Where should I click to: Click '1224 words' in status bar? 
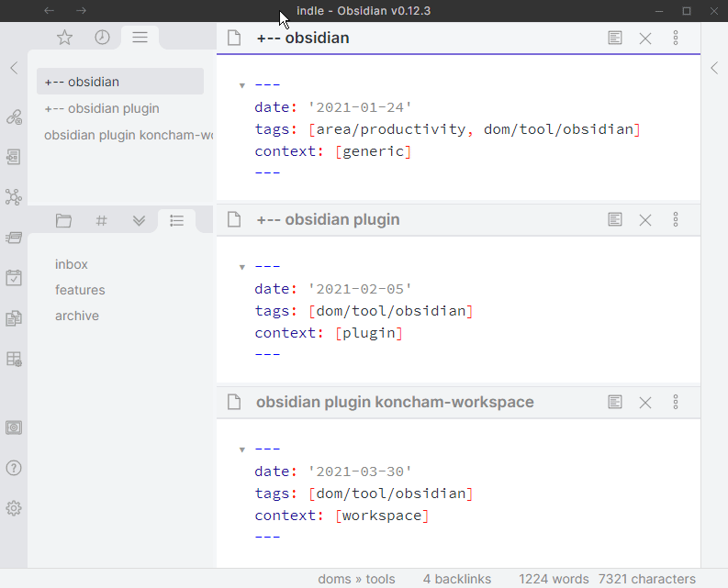coord(554,579)
